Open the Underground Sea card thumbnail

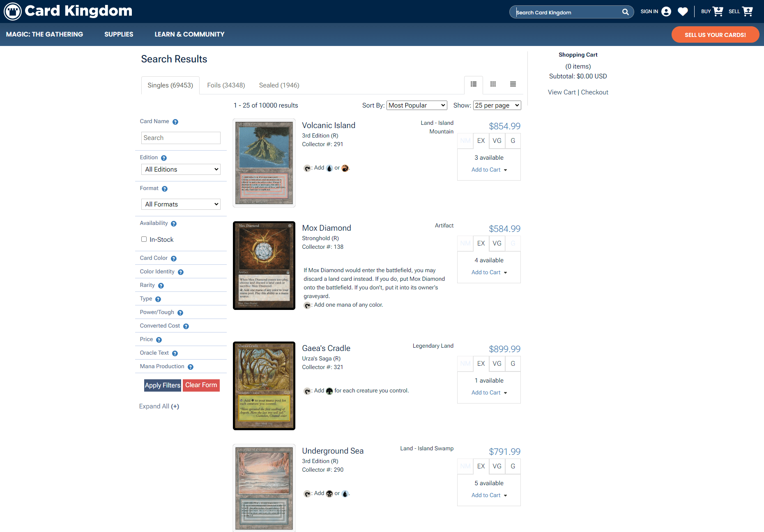(264, 488)
